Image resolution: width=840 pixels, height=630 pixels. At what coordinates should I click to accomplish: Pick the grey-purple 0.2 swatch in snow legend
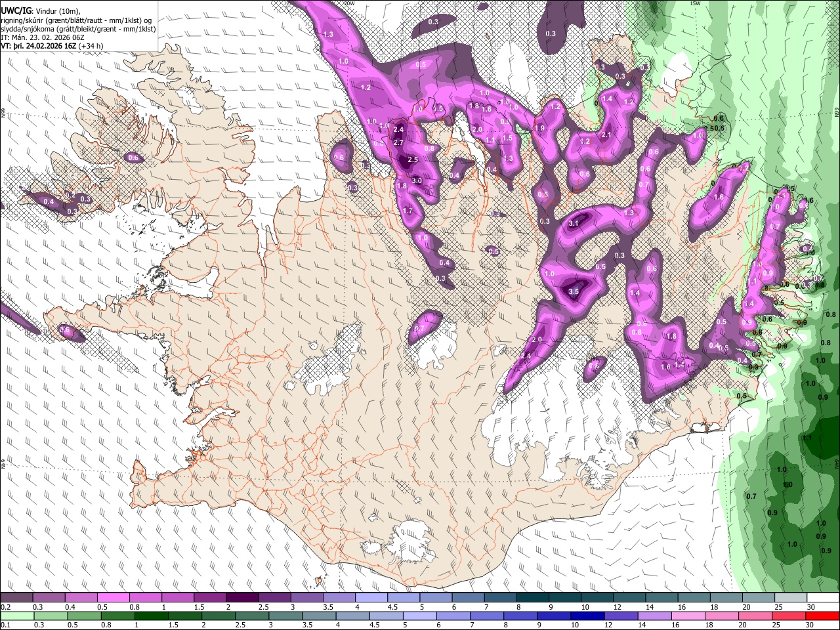point(16,598)
